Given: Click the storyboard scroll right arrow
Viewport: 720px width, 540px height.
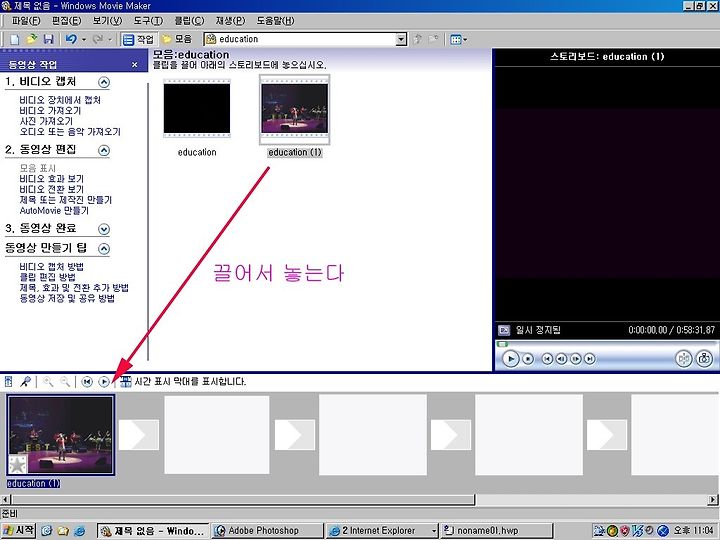Looking at the screenshot, I should pos(713,500).
